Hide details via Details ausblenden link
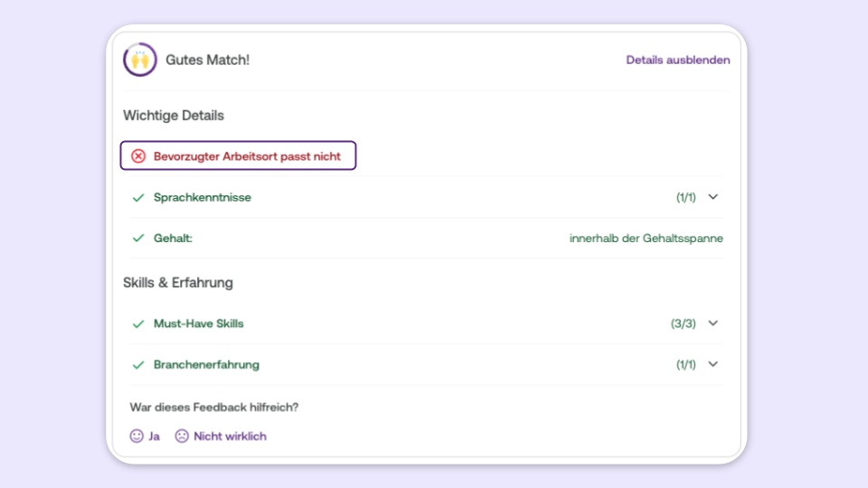Image resolution: width=868 pixels, height=488 pixels. tap(677, 60)
